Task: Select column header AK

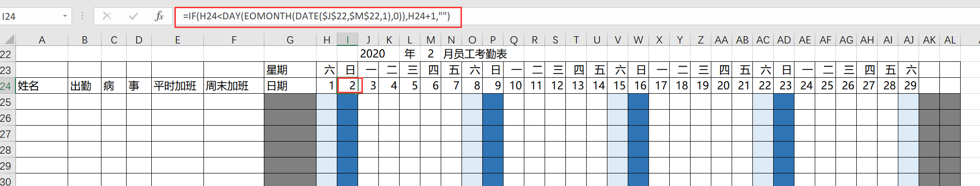Action: 929,40
